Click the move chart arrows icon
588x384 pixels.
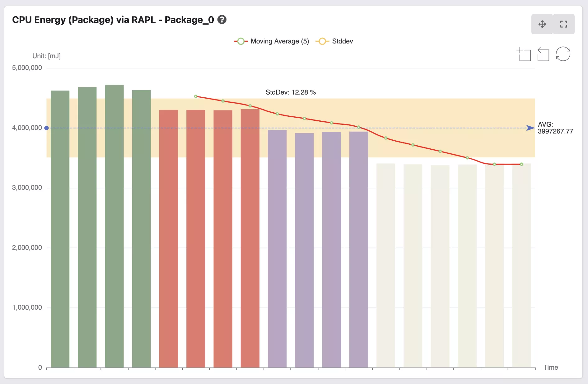[x=542, y=24]
